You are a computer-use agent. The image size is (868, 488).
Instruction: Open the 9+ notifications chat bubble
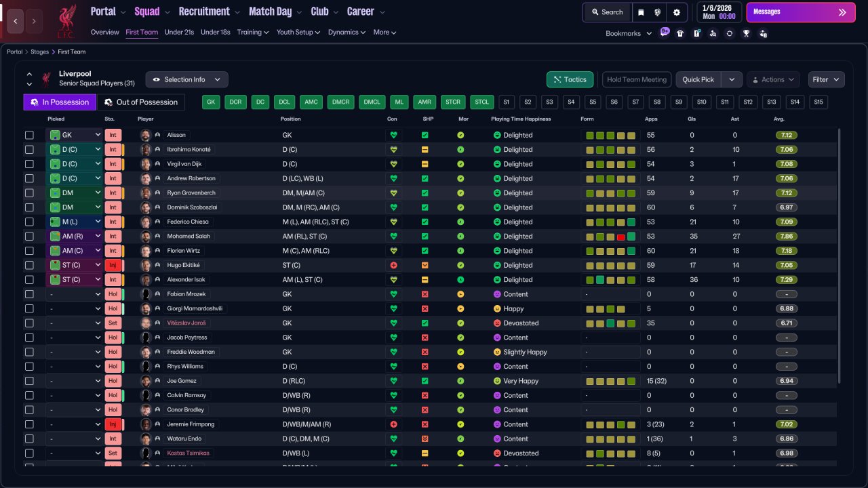665,33
